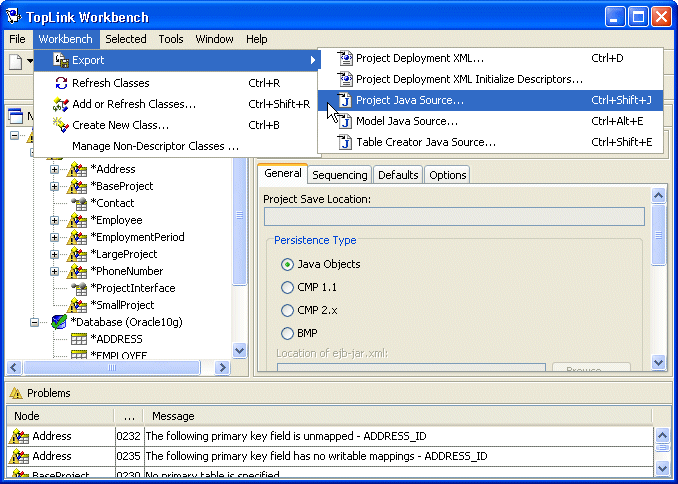Screen dimensions: 678x484
Task: Open the Selected menu
Action: click(126, 39)
